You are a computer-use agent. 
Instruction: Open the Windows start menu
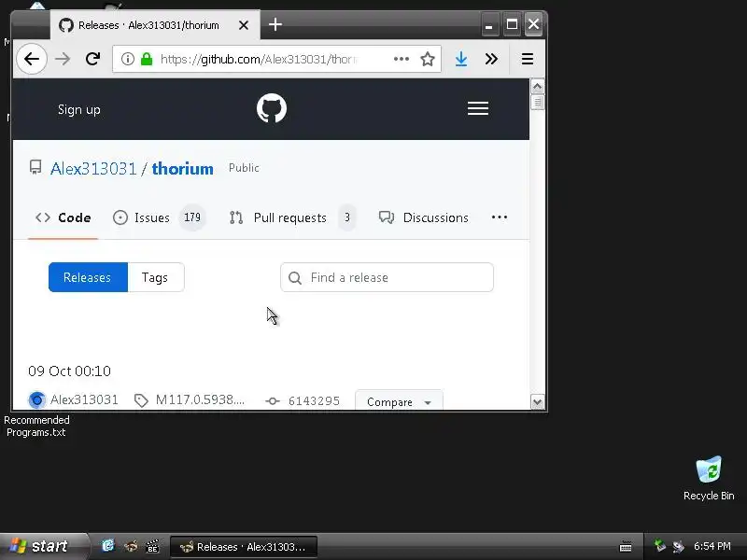(44, 546)
